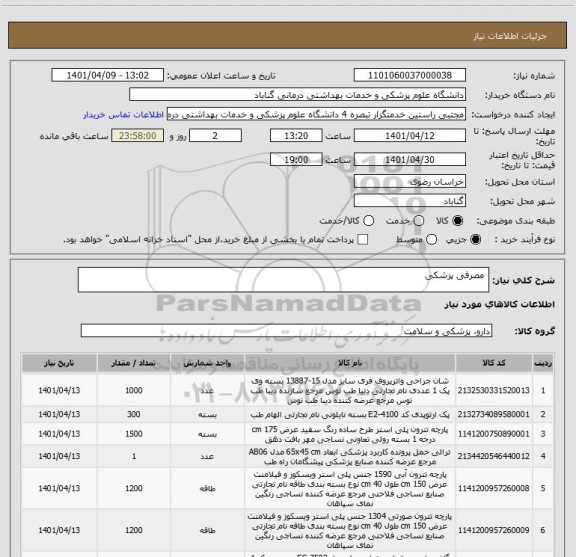The width and height of the screenshot is (576, 557).
Task: Click quantity 1200 in row 5
Action: [134, 488]
